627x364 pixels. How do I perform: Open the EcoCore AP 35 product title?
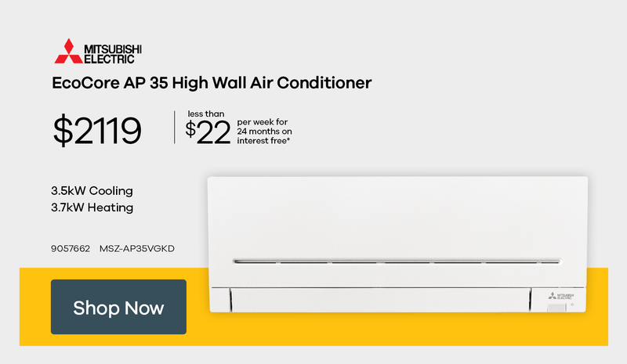click(x=211, y=82)
